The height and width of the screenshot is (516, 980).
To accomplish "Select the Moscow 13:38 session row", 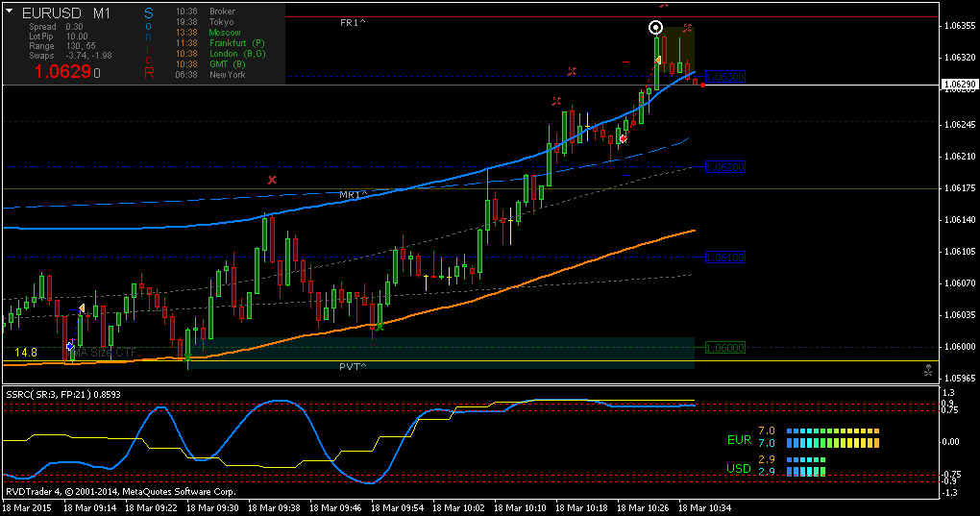I will (208, 33).
